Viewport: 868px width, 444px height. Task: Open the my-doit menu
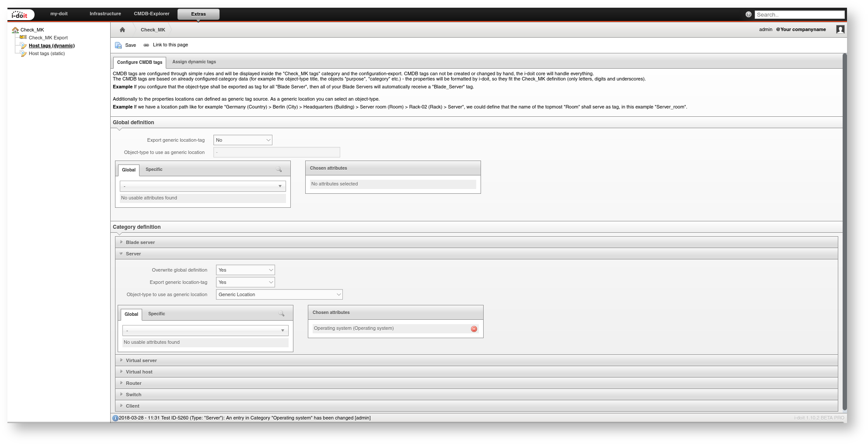coord(59,14)
